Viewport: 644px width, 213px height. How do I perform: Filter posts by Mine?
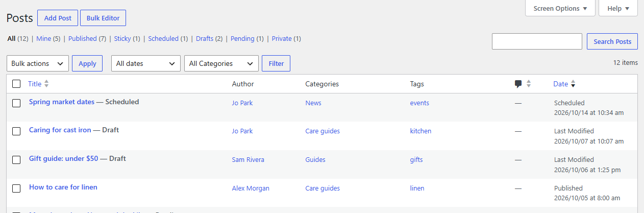[43, 38]
